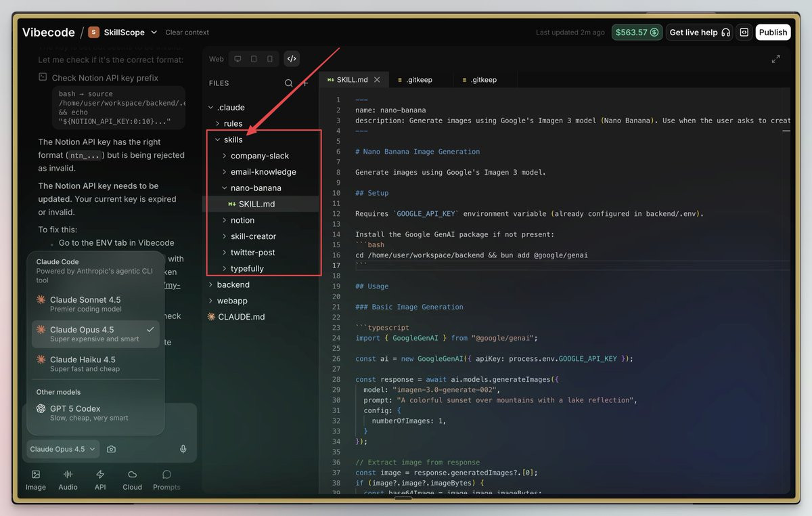Switch to the second .gitkeep tab
The height and width of the screenshot is (516, 812).
click(482, 80)
